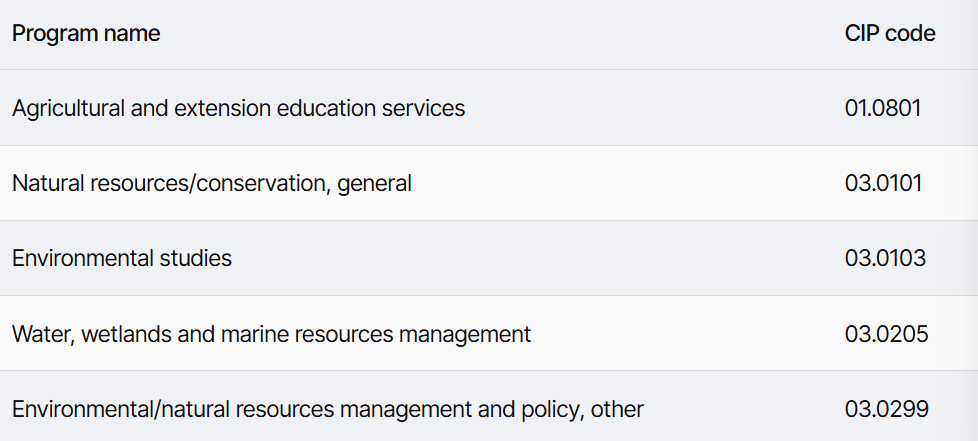Click CIP code 01.0801
The image size is (978, 441).
click(x=883, y=108)
